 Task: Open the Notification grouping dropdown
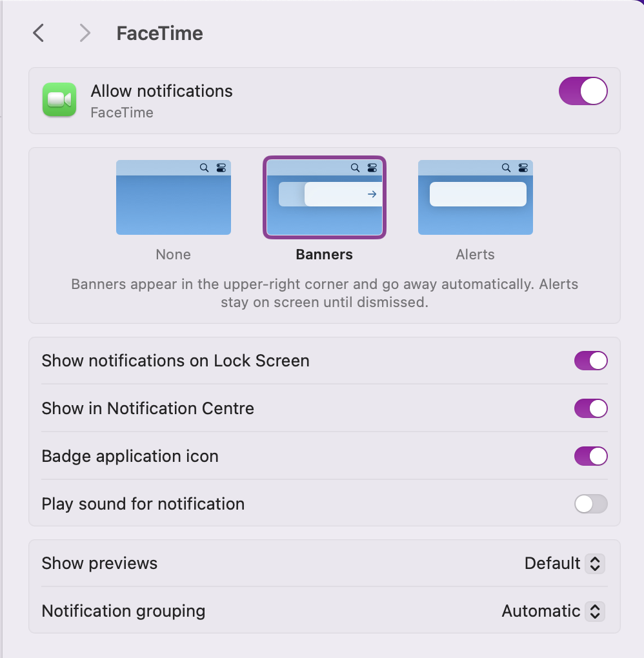coord(595,611)
